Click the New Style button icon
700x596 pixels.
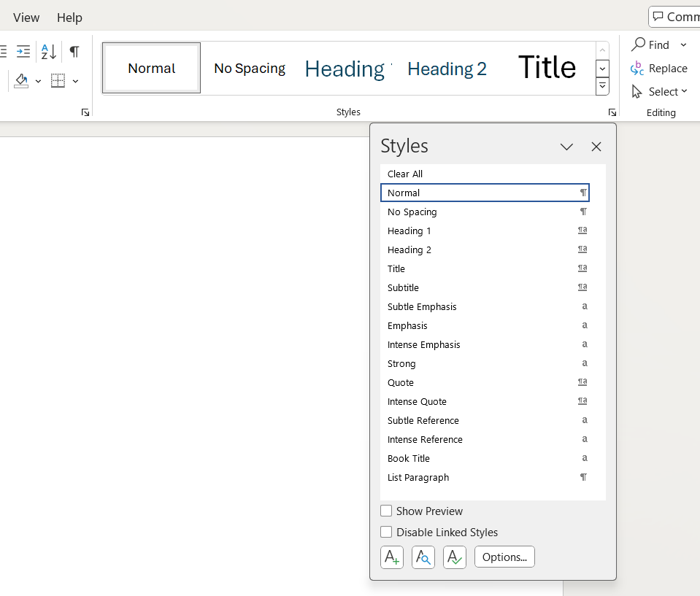392,557
